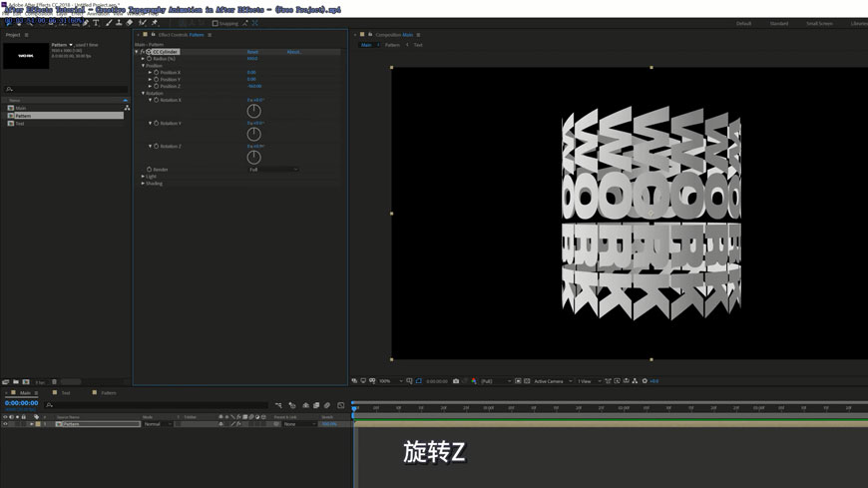868x488 pixels.
Task: Select Standard workspace
Action: click(779, 23)
